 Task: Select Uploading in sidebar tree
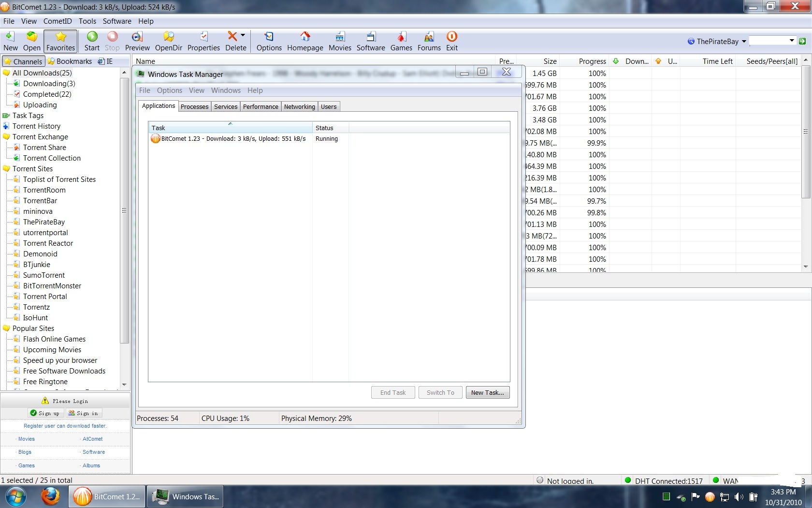coord(40,105)
